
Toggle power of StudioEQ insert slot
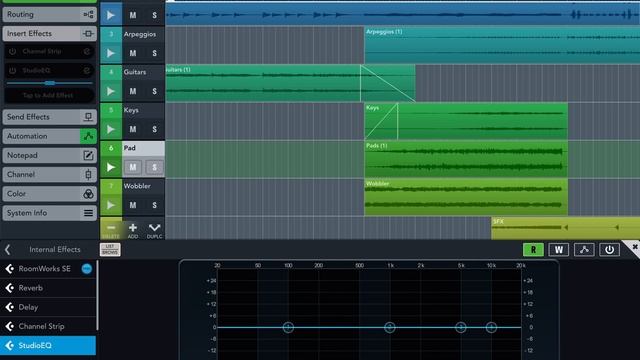click(x=13, y=71)
